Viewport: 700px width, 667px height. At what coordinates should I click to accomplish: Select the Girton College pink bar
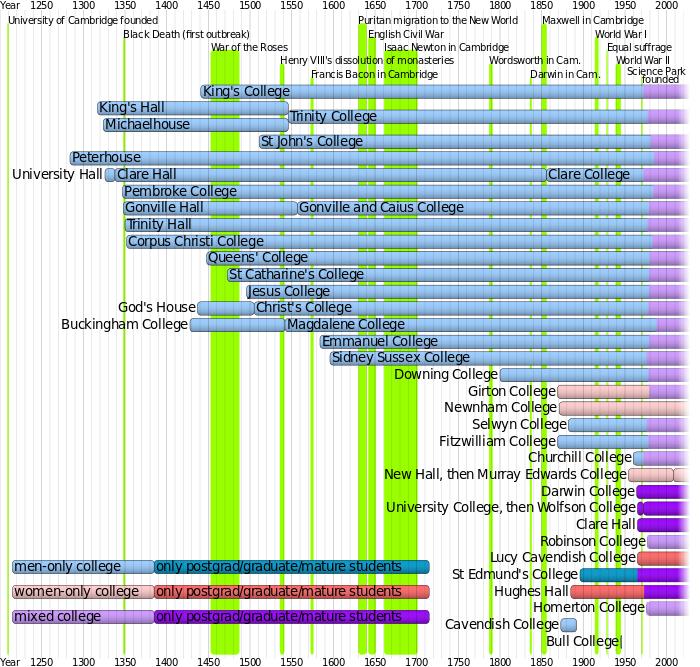tap(602, 391)
